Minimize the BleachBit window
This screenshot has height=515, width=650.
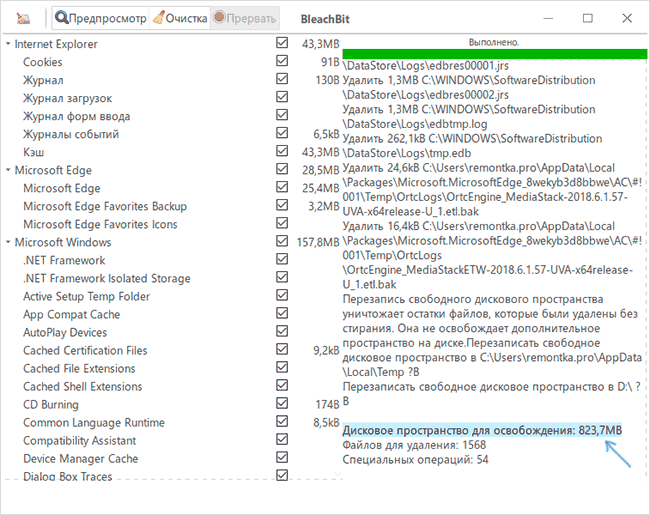click(548, 18)
